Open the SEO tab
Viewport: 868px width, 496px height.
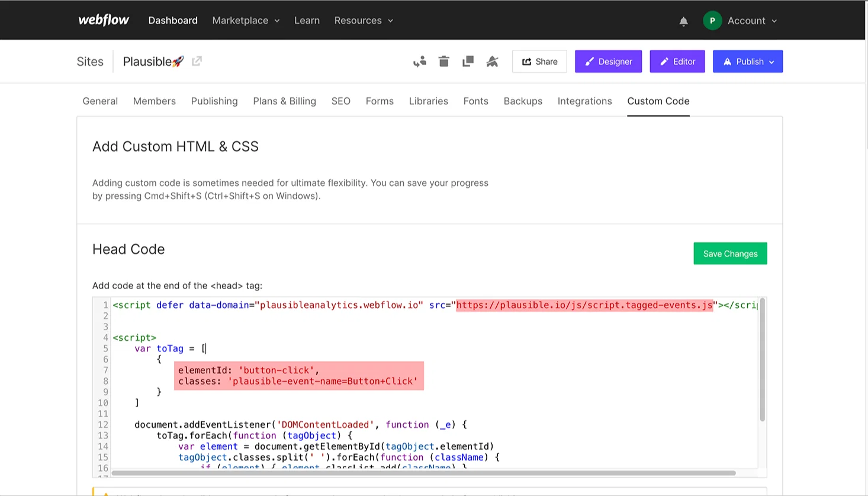[341, 101]
